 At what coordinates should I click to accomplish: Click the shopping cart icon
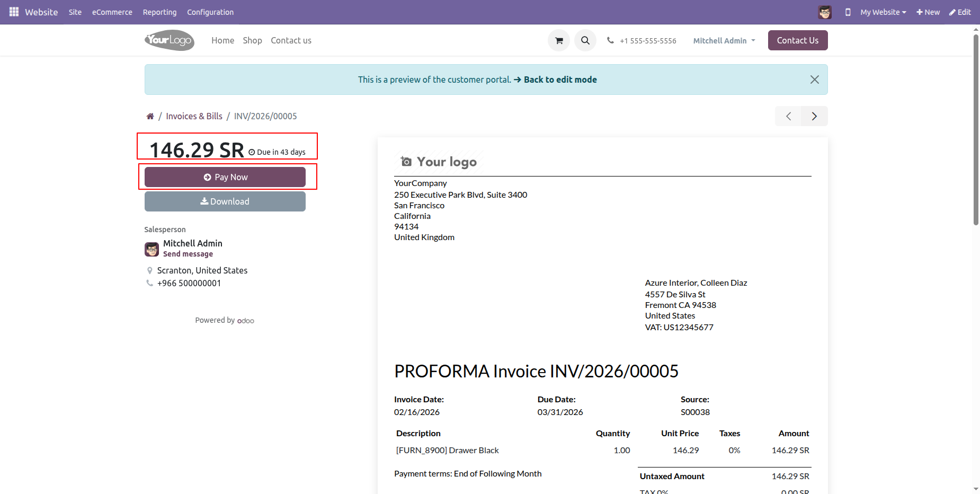coord(558,40)
